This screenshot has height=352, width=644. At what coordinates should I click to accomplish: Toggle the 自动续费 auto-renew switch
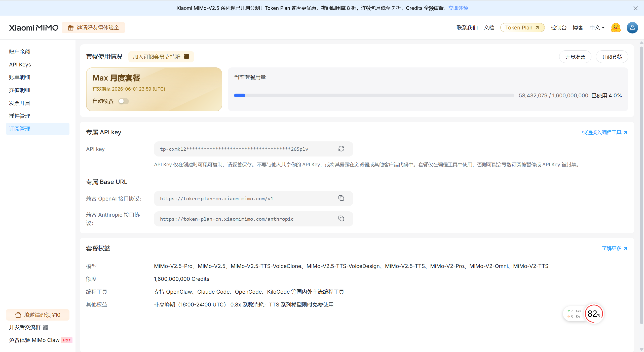click(124, 101)
